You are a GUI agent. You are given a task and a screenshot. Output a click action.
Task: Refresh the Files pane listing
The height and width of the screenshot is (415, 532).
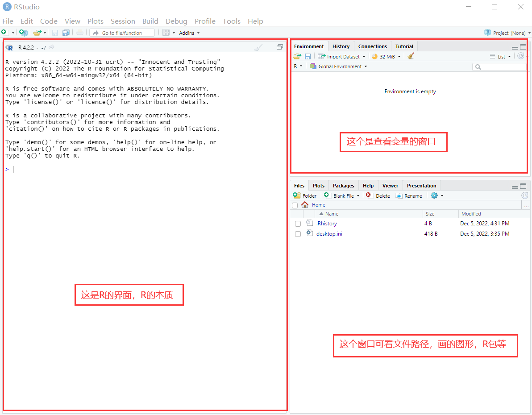(524, 195)
